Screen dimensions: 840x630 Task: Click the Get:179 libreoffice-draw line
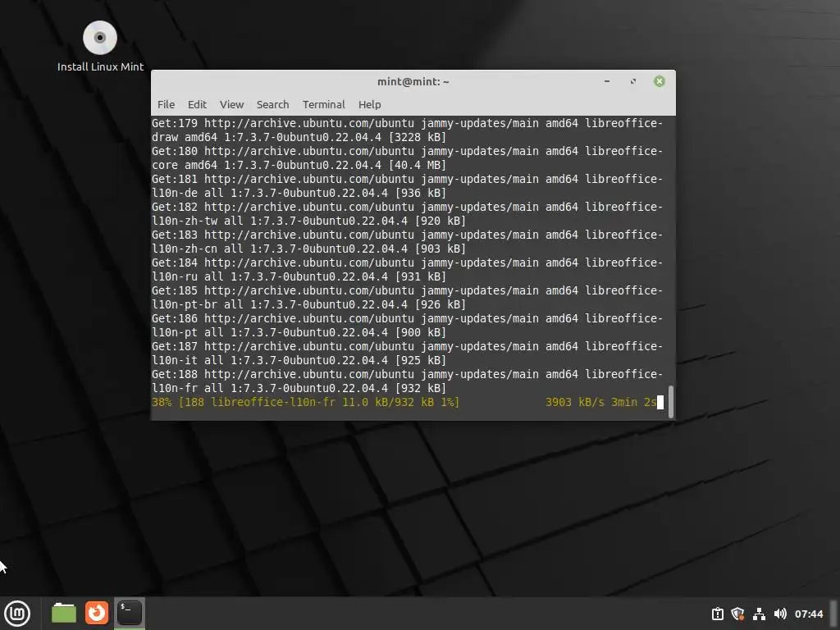pyautogui.click(x=407, y=130)
